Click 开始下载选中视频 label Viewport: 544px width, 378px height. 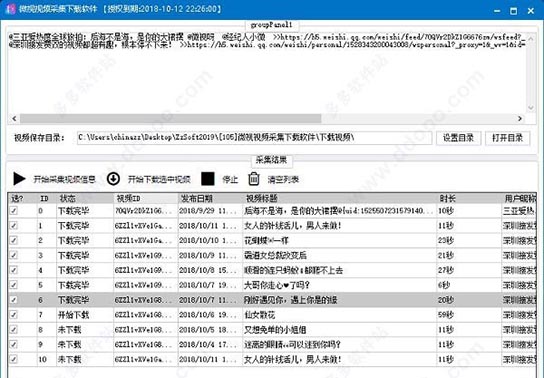pos(159,180)
